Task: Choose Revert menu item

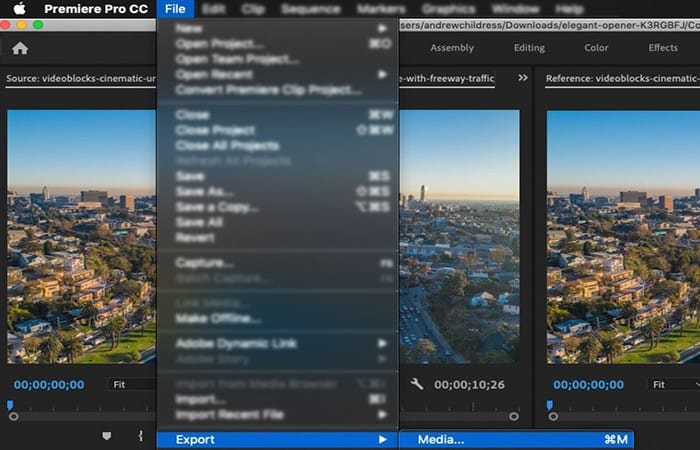Action: (278, 238)
